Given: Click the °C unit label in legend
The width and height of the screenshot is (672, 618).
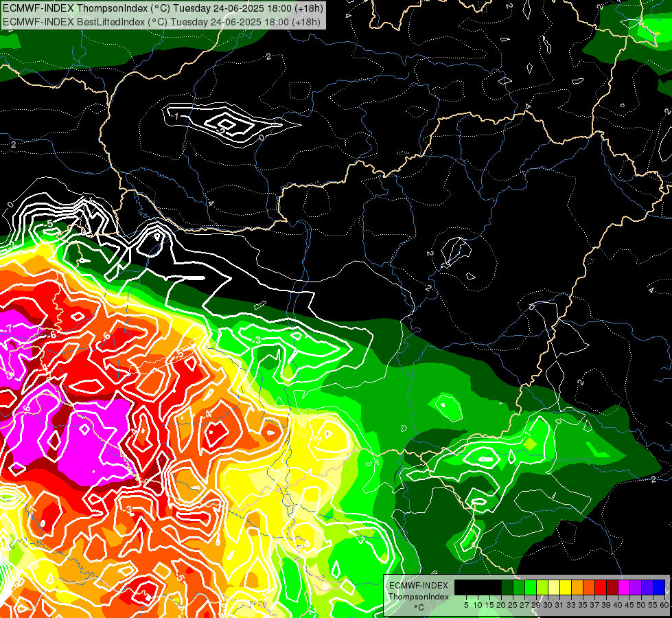Looking at the screenshot, I should tap(419, 608).
